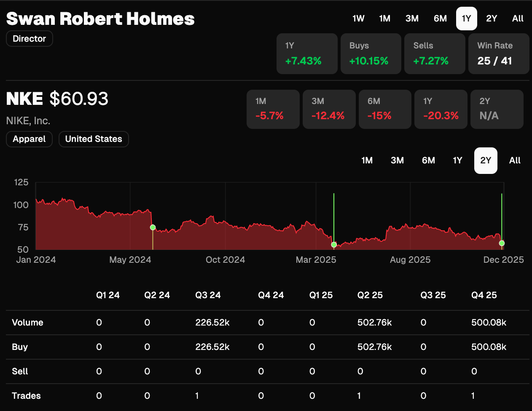Set the price chart to 1Y

[457, 160]
